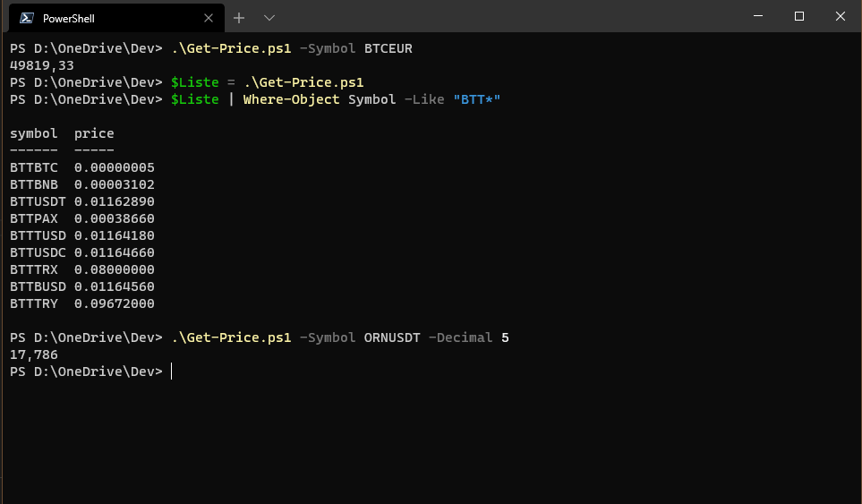Click the "BTT*" filter string

[476, 99]
